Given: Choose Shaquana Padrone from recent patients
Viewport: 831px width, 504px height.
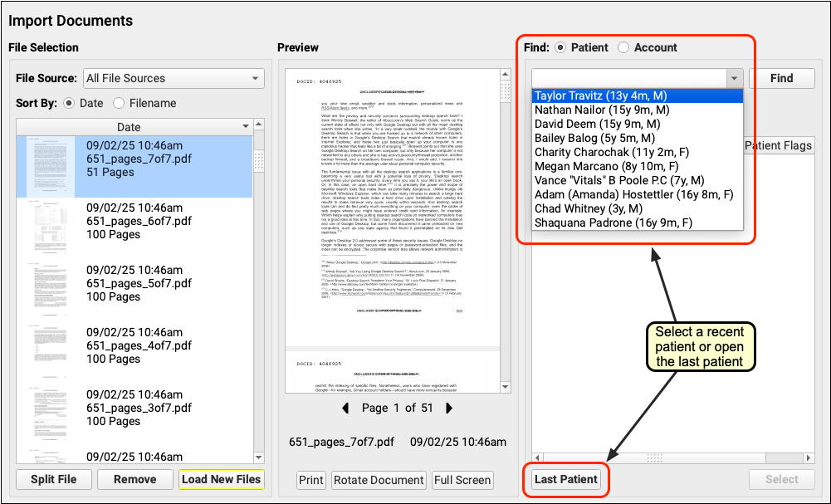Looking at the screenshot, I should pos(637,223).
